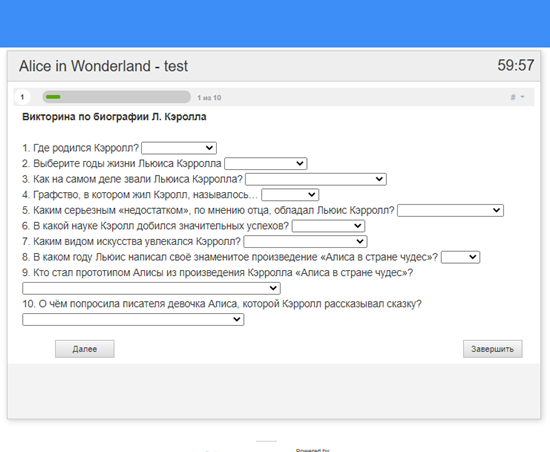Click the Alice in Wonderland - test title
The width and height of the screenshot is (550, 452).
103,66
